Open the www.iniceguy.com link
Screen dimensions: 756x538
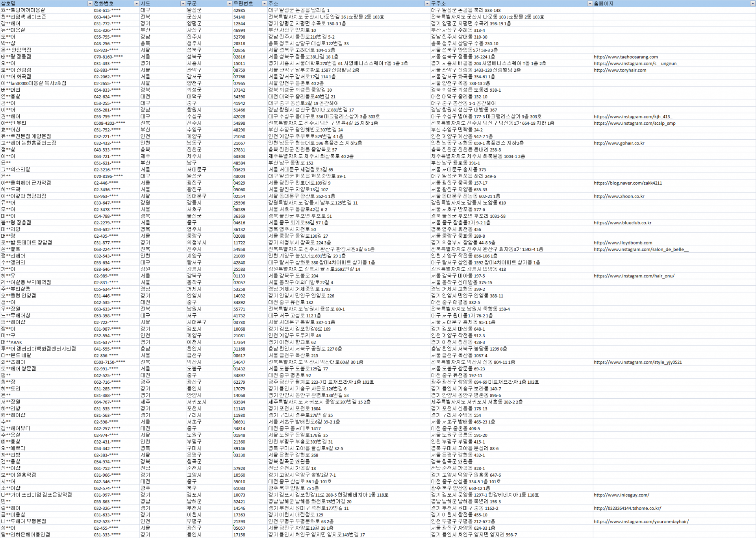point(621,495)
